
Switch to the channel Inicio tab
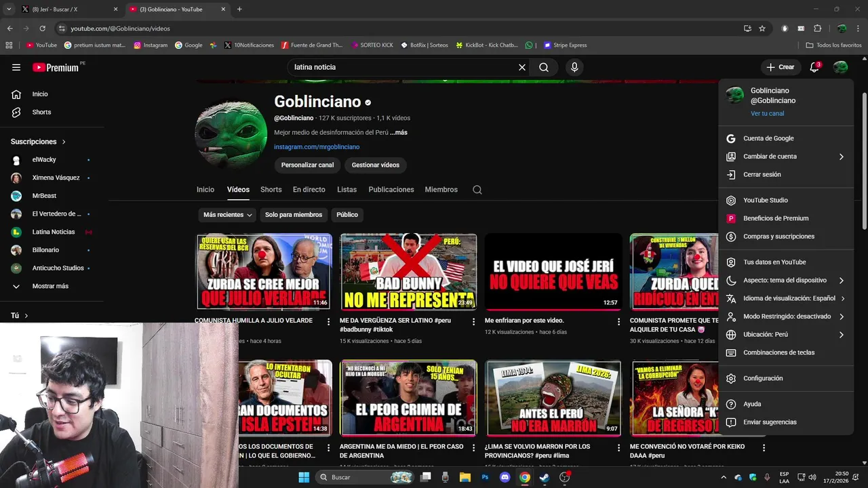205,190
